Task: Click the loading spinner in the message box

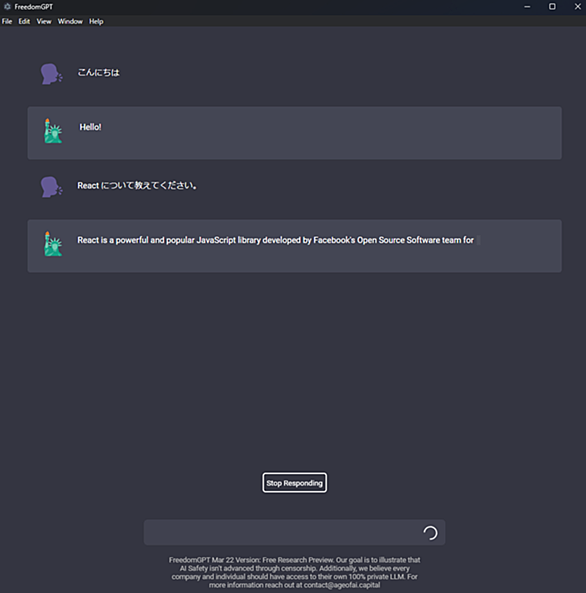Action: [x=430, y=533]
